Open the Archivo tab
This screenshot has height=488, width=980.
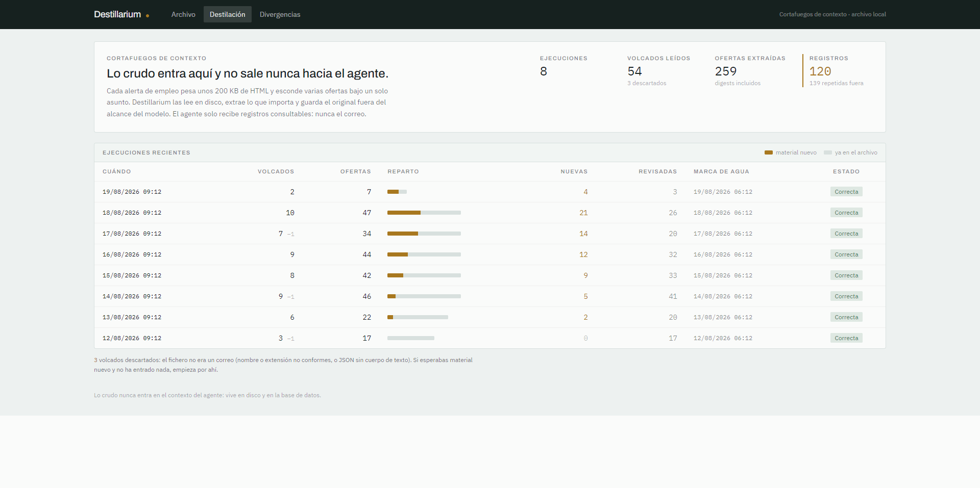coord(183,14)
